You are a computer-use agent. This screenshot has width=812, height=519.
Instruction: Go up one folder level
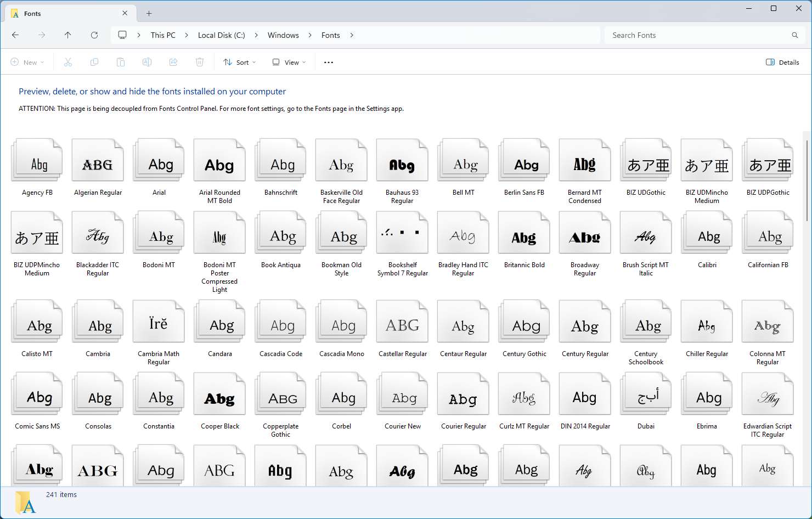pos(68,35)
